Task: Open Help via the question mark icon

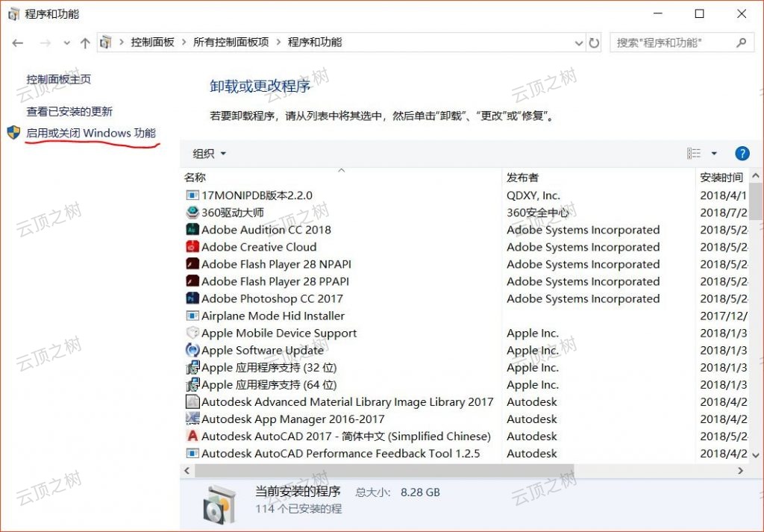Action: (x=742, y=153)
